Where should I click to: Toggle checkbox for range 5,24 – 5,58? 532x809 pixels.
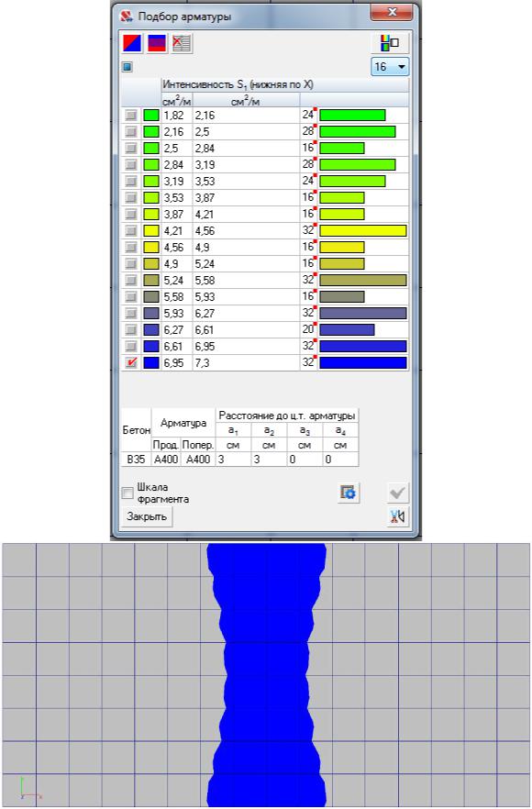click(x=131, y=280)
